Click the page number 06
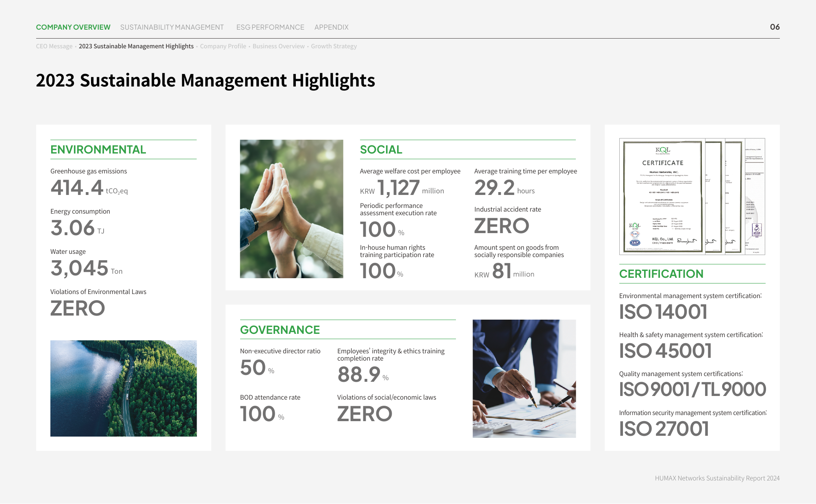816x504 pixels. [775, 27]
